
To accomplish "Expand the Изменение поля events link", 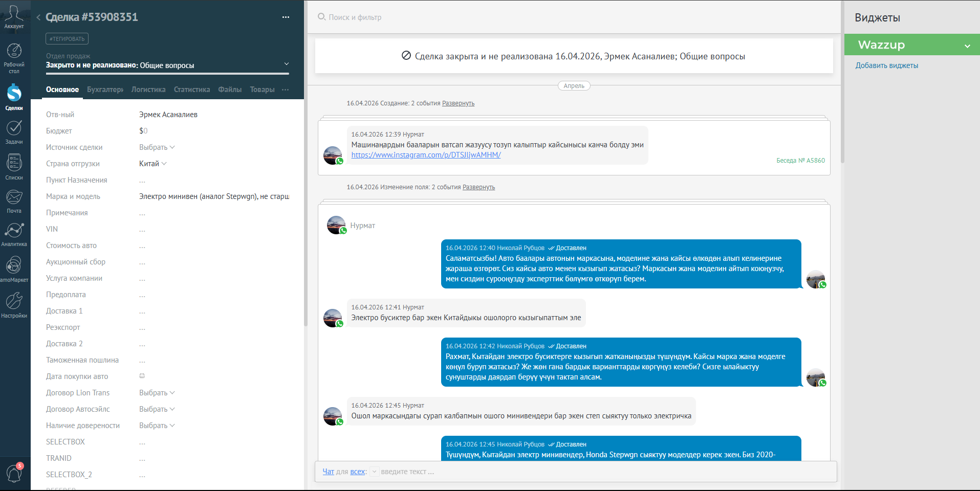I will pos(478,187).
